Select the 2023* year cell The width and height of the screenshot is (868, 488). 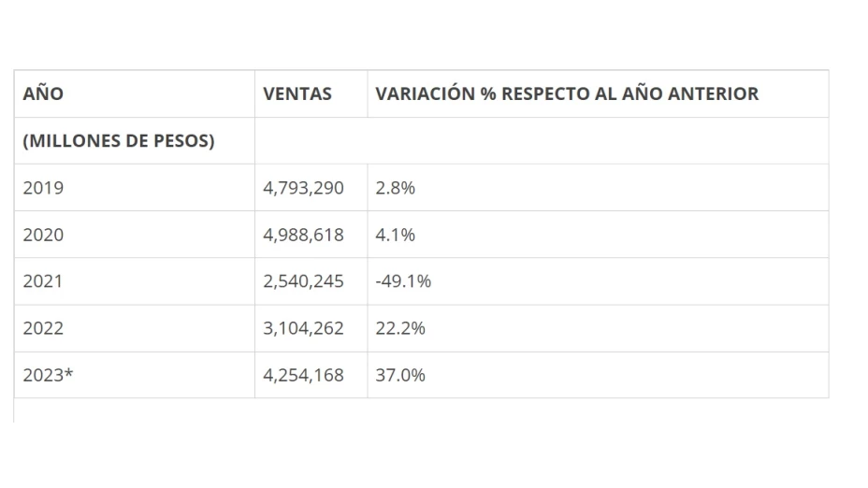pyautogui.click(x=135, y=375)
